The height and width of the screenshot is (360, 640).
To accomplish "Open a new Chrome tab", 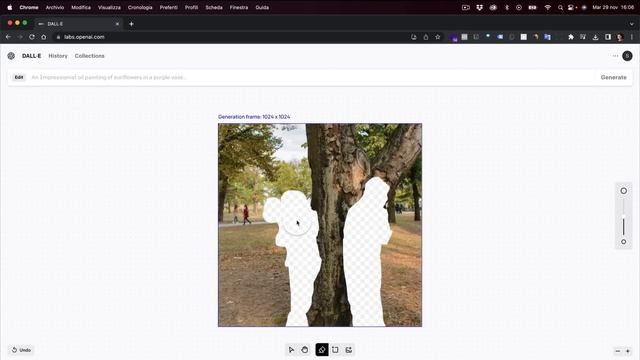I will [131, 24].
